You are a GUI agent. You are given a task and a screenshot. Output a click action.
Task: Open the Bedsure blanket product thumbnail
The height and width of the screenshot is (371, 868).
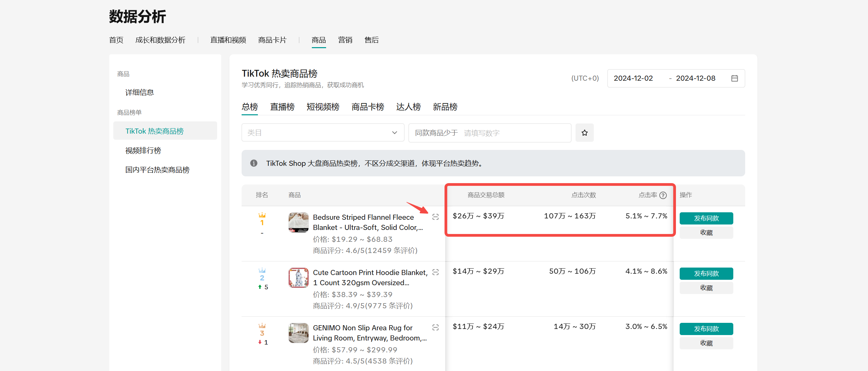click(298, 222)
